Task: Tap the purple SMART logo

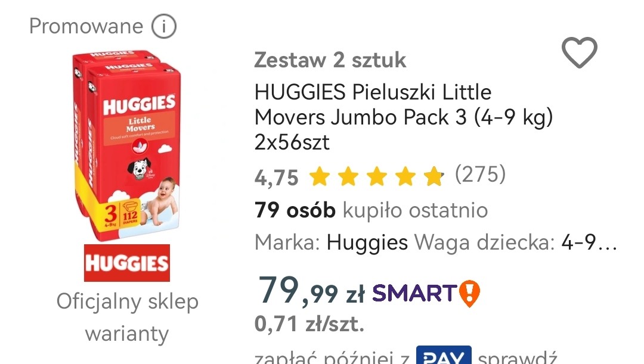Action: pos(414,294)
